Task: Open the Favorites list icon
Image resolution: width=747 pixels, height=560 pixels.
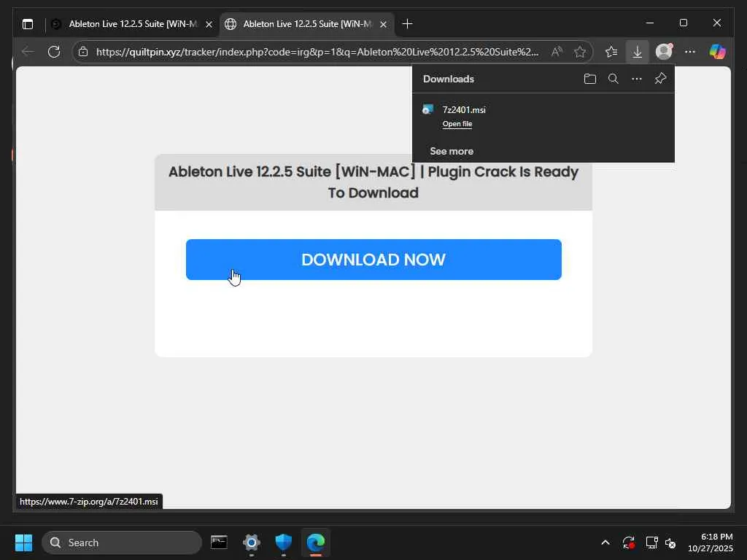Action: (x=611, y=52)
